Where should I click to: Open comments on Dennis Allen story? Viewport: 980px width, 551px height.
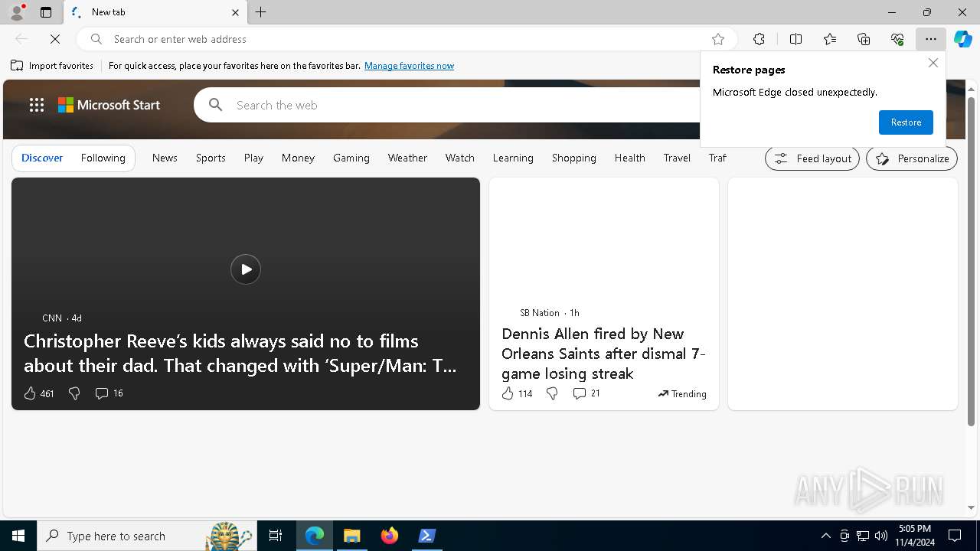[586, 393]
